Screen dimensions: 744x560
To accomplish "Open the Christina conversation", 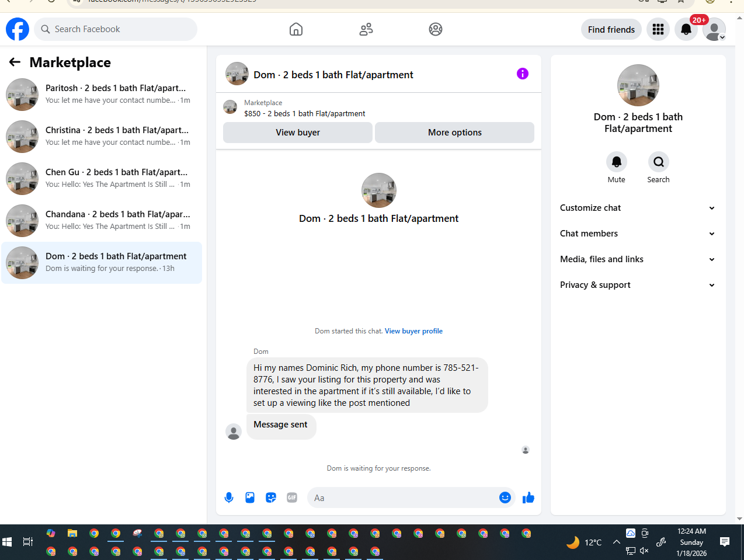I will pos(102,136).
